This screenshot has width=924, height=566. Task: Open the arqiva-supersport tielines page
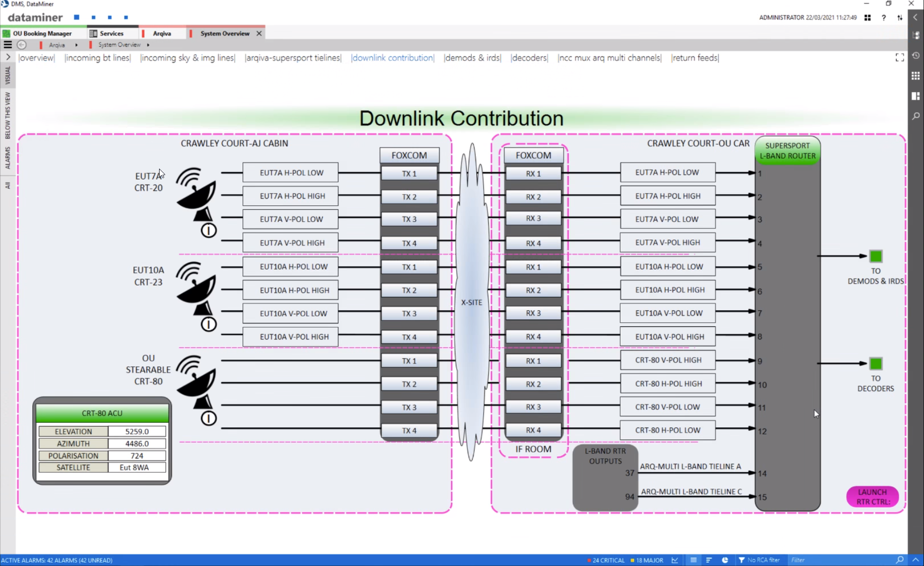click(293, 58)
